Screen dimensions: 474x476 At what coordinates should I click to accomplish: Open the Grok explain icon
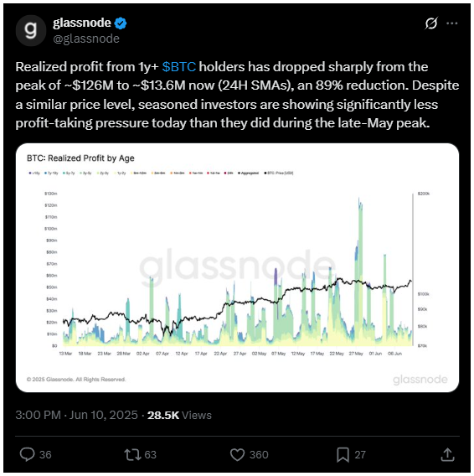431,23
